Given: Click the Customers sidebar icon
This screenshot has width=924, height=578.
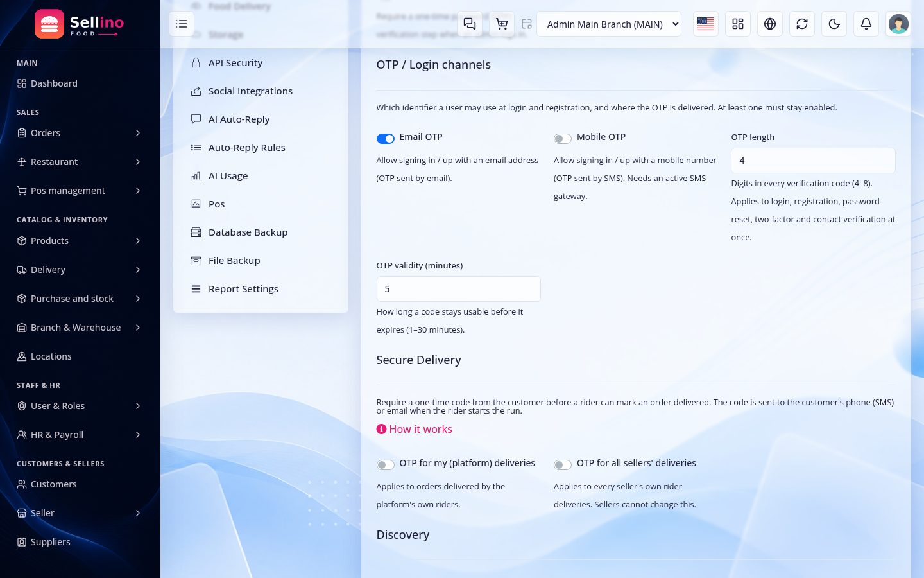Looking at the screenshot, I should click(22, 484).
